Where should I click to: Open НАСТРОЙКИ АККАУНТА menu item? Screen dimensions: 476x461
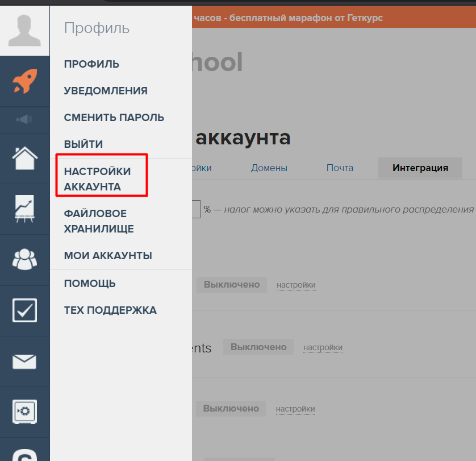point(97,179)
